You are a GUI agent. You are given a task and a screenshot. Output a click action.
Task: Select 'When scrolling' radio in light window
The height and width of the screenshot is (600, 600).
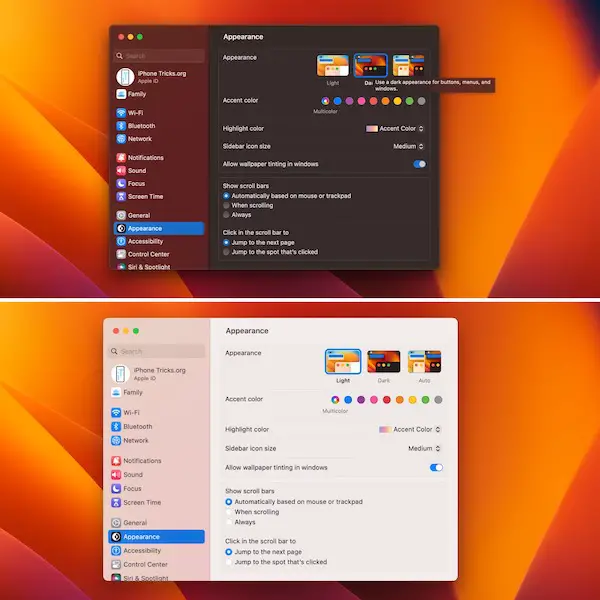[x=228, y=512]
